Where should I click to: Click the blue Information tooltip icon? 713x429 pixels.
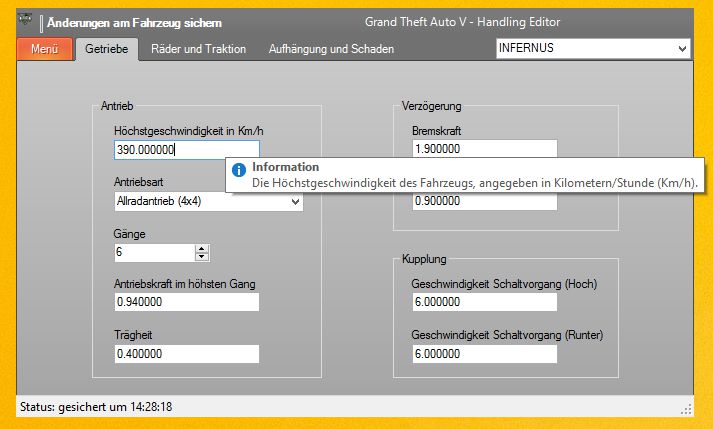(x=238, y=169)
